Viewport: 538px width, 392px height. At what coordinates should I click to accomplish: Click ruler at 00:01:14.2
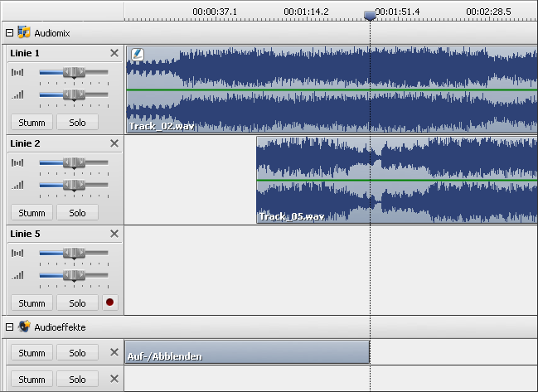[306, 12]
